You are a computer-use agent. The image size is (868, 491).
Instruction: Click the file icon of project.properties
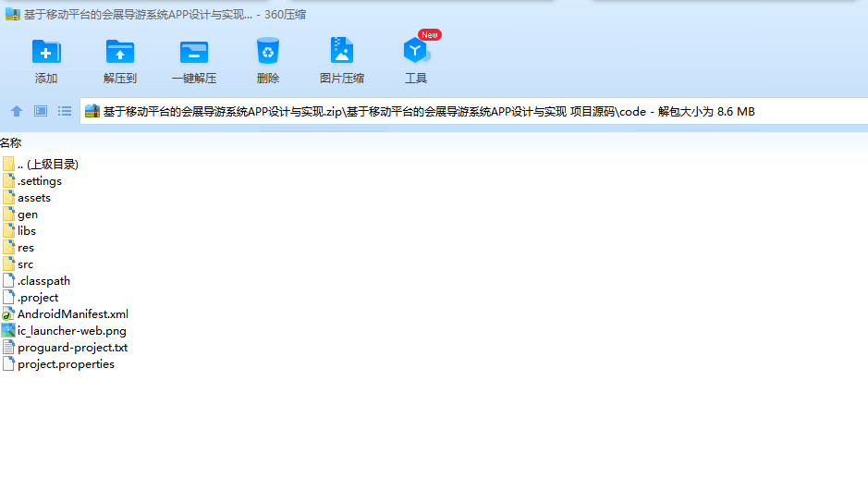coord(8,363)
